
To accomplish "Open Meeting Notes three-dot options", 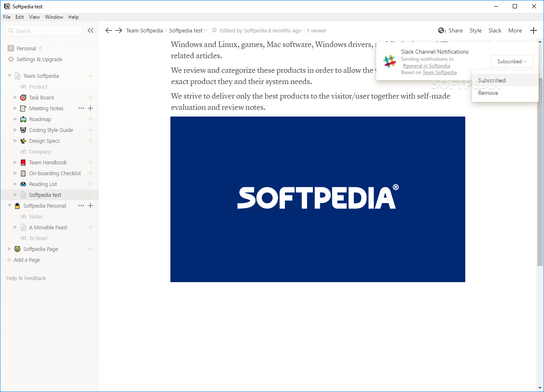I will click(81, 108).
